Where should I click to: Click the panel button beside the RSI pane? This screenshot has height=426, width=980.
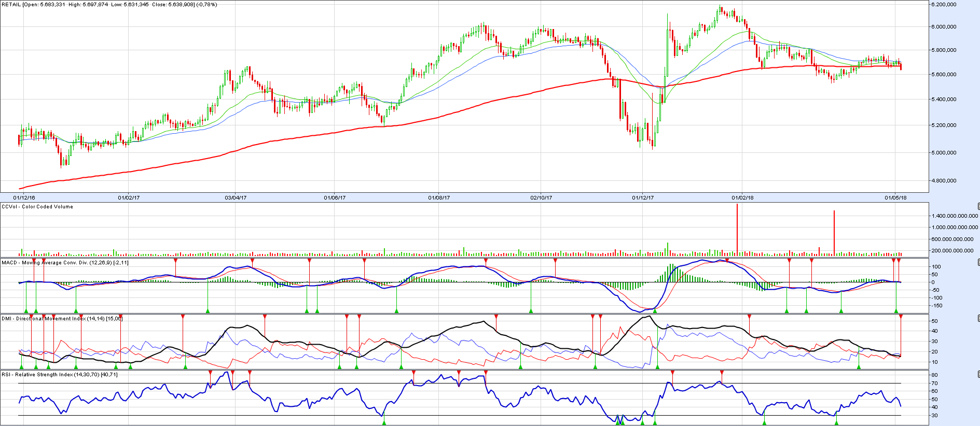pyautogui.click(x=978, y=374)
